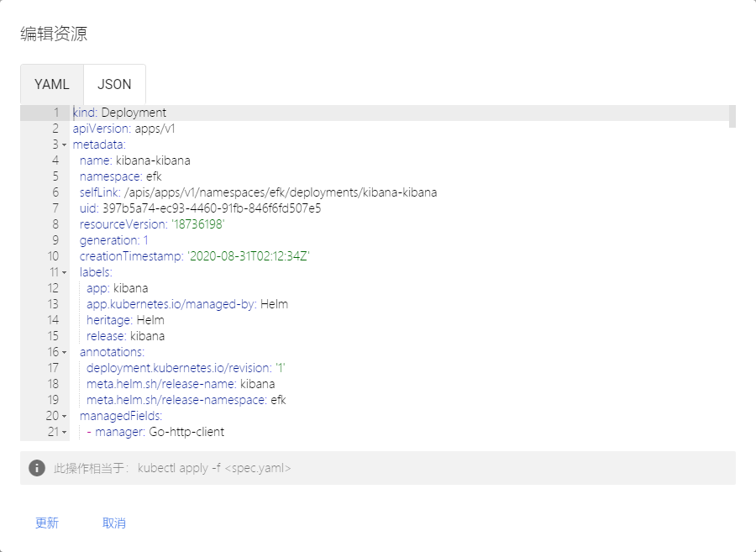Click the deployment.kubernetes.io/revision line
This screenshot has width=756, height=552.
186,368
